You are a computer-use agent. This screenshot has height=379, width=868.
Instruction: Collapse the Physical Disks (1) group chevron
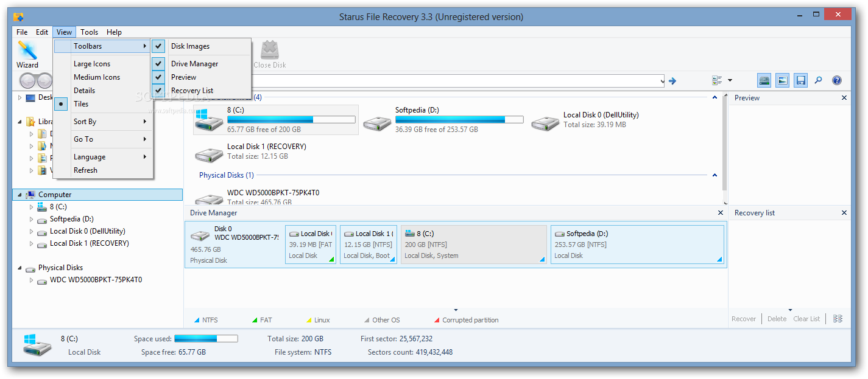715,175
